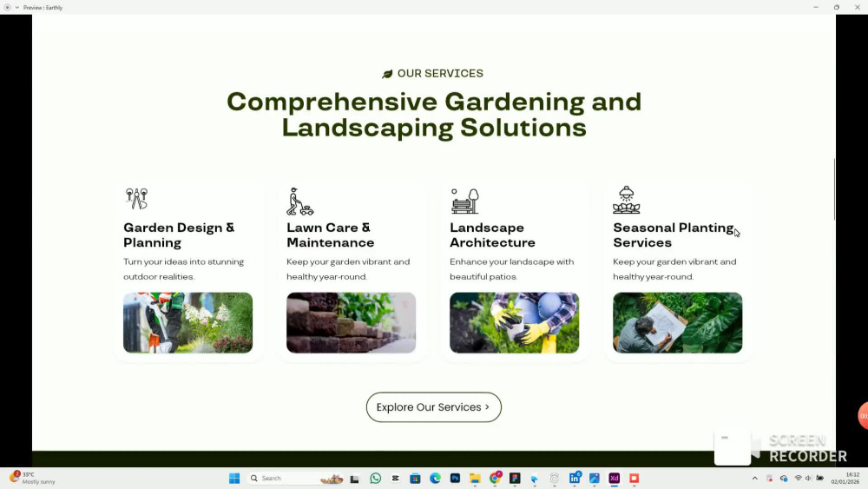Click the Explore Our Services button
This screenshot has height=489, width=868.
(433, 407)
